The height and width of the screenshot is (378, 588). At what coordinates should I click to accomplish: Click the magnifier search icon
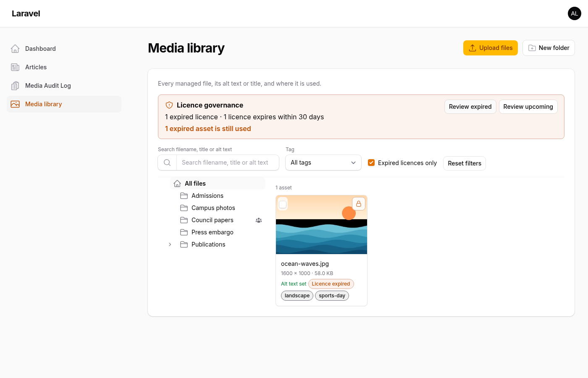(x=167, y=163)
